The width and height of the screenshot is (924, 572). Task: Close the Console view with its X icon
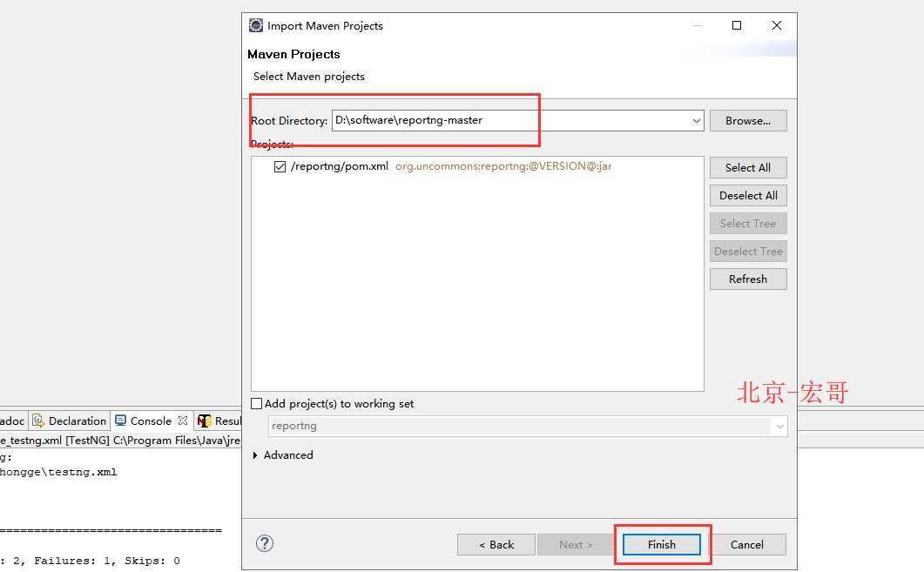coord(183,421)
